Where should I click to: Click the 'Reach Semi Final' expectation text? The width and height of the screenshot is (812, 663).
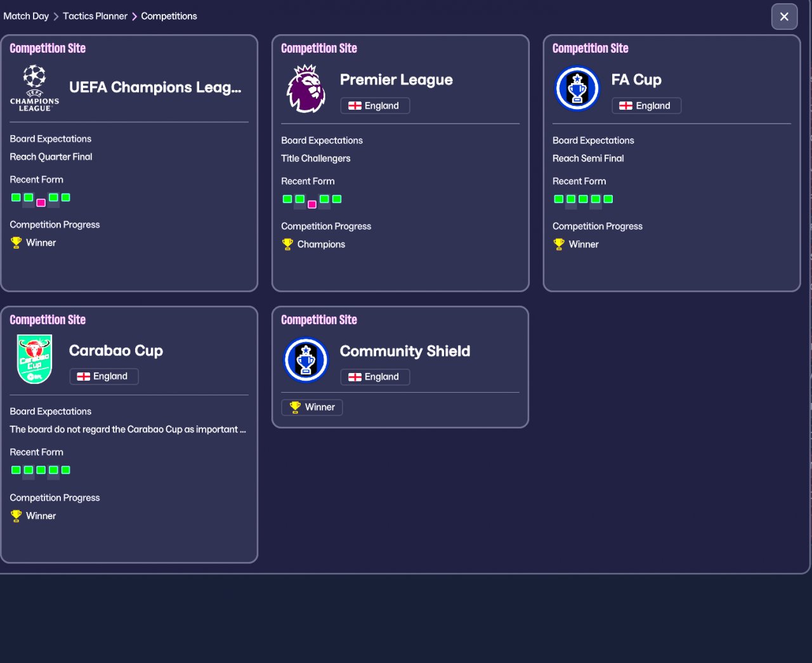tap(588, 159)
